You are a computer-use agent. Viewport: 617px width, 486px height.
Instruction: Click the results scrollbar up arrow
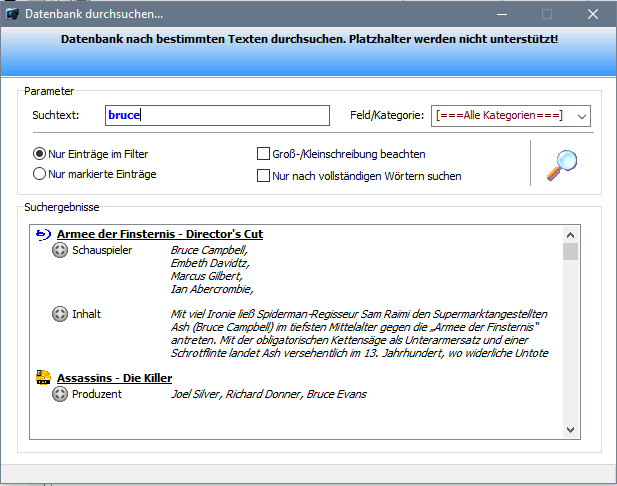pyautogui.click(x=570, y=235)
